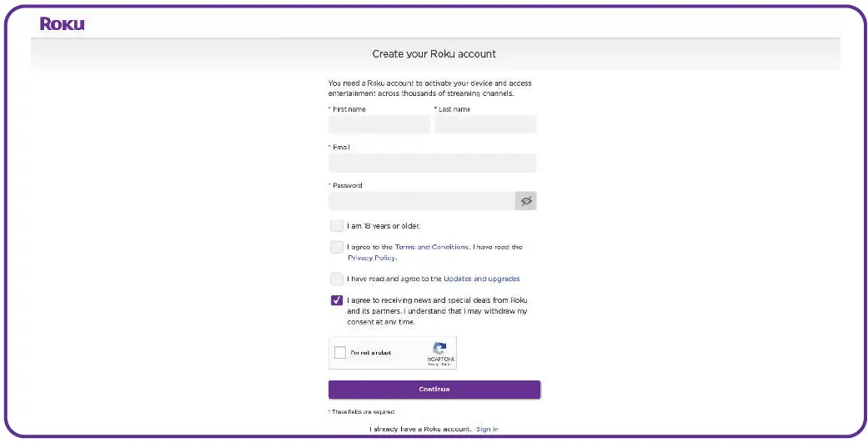This screenshot has height=443, width=868.
Task: Open the Updates and upgrades link
Action: (x=482, y=279)
